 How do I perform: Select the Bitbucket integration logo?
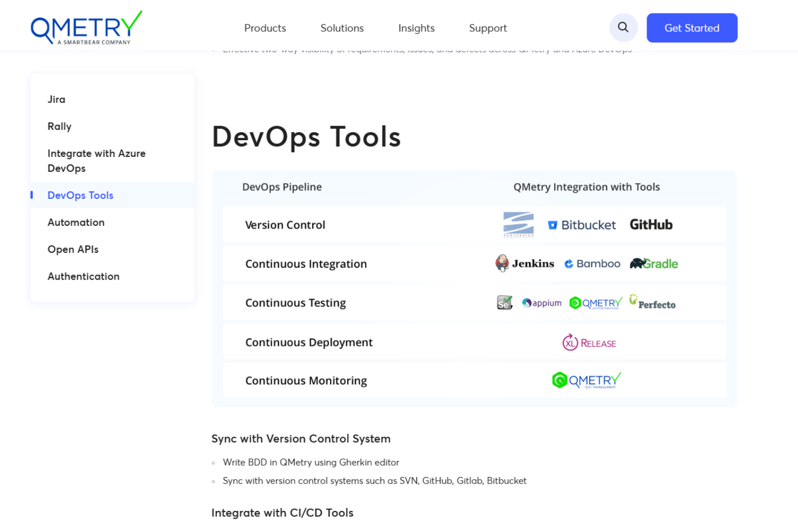click(x=582, y=225)
